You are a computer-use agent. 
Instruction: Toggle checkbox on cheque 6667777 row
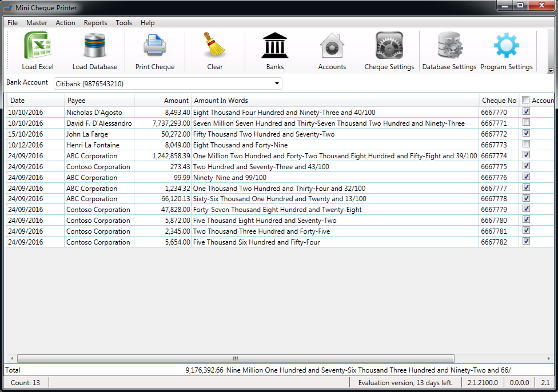(x=527, y=187)
